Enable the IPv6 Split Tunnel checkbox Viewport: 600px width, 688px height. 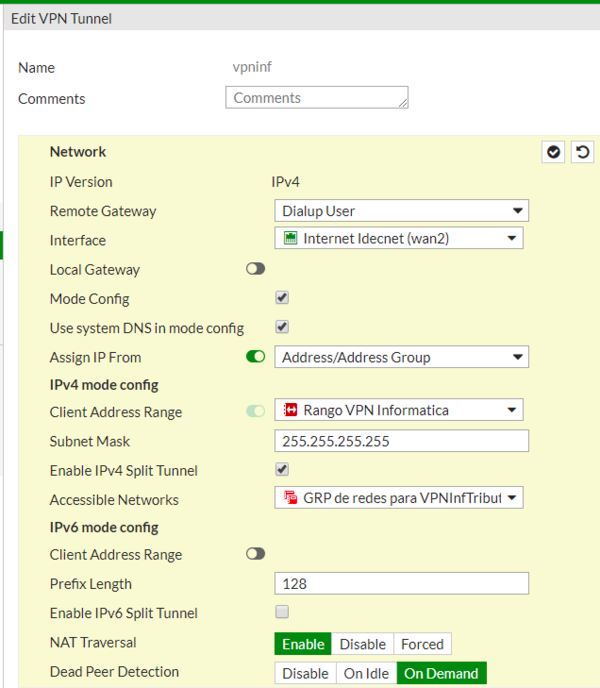(x=282, y=612)
